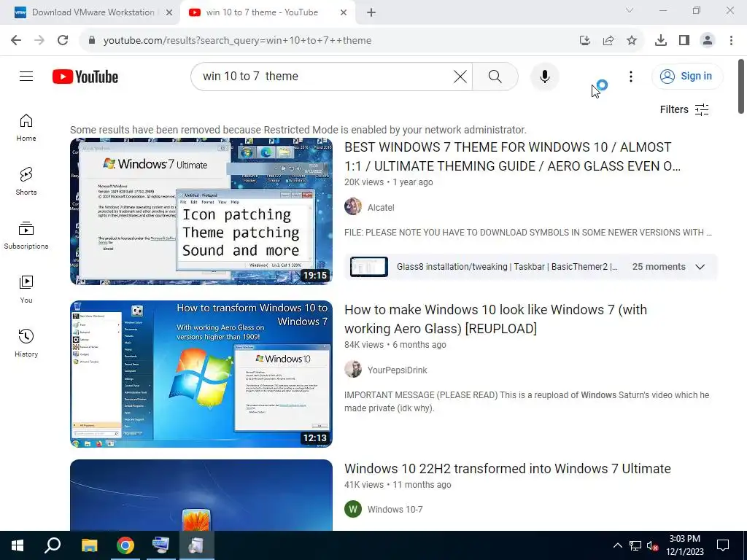Go back with the browser arrow

pos(16,40)
